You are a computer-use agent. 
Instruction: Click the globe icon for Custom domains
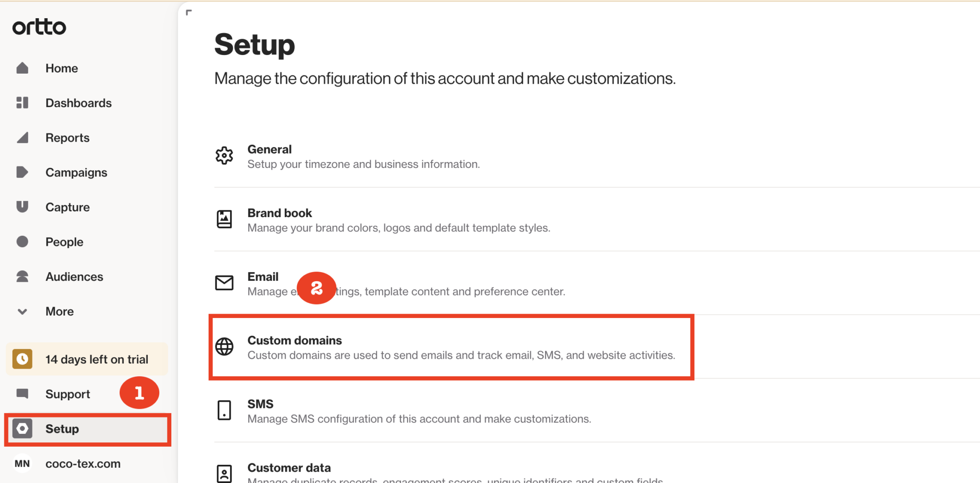tap(224, 346)
